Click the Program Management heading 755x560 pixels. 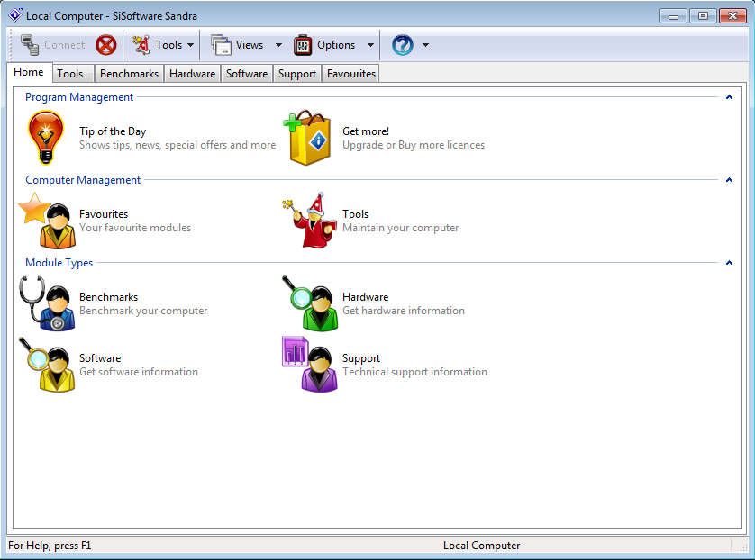coord(79,97)
